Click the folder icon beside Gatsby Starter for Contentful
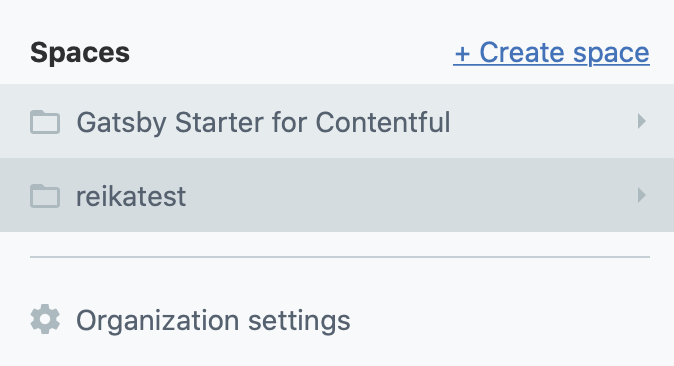The height and width of the screenshot is (366, 674). pos(45,122)
